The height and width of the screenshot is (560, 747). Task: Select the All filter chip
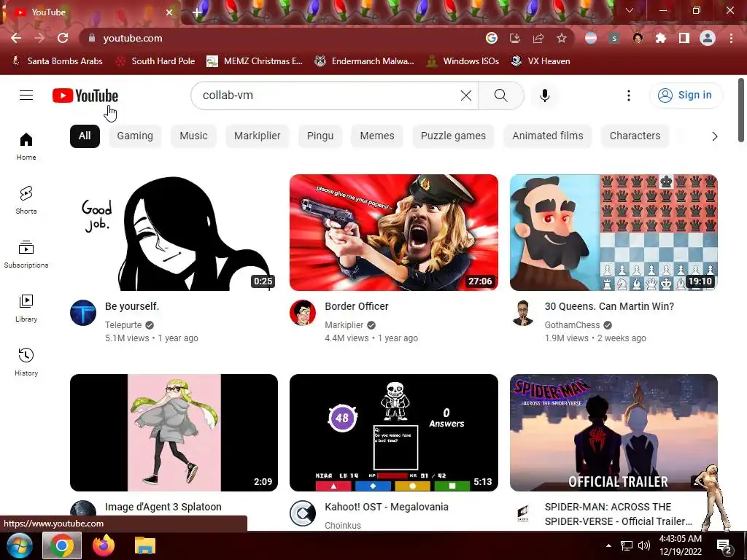(85, 136)
